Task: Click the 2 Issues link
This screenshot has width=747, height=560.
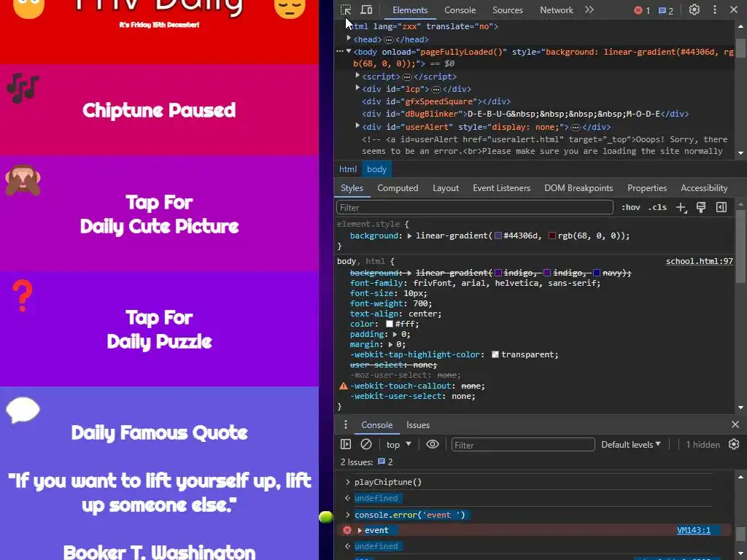Action: 366,462
